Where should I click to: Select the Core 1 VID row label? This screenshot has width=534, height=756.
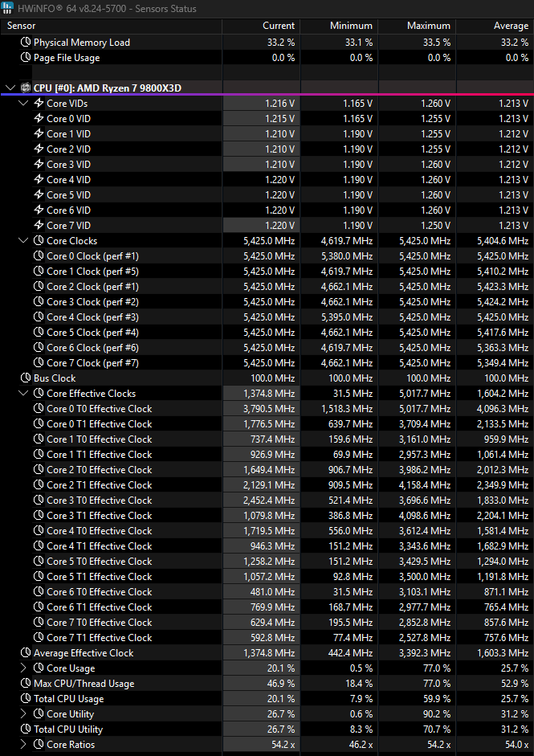pos(68,134)
